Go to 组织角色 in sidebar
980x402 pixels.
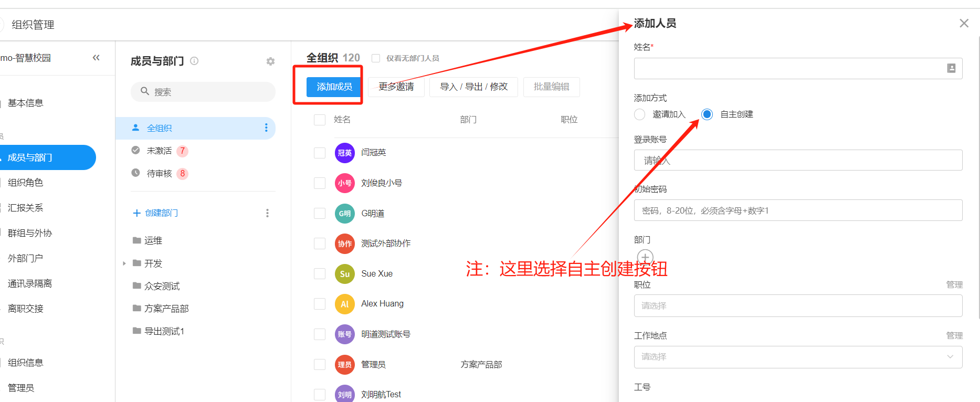coord(25,183)
